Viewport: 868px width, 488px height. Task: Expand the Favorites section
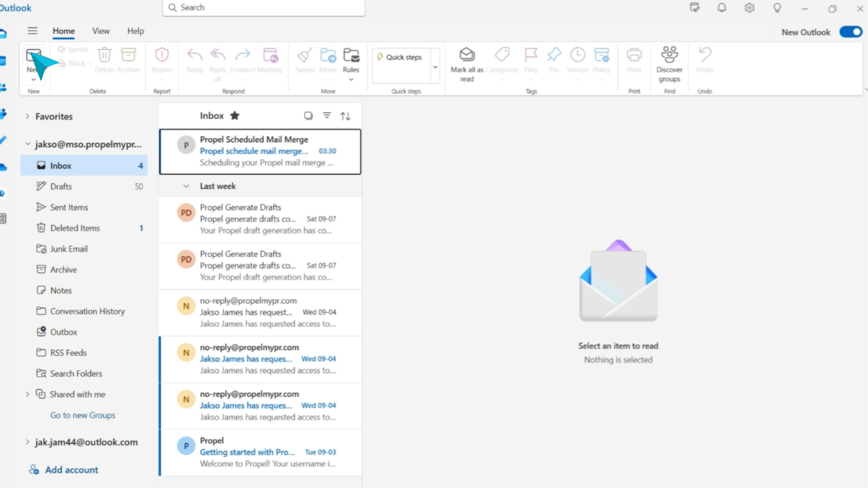tap(28, 117)
